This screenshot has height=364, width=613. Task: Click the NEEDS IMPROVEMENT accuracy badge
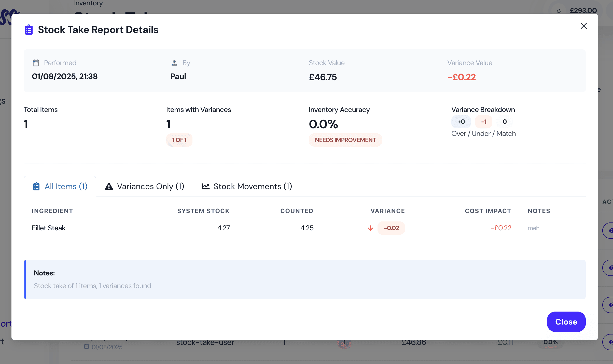pos(345,140)
